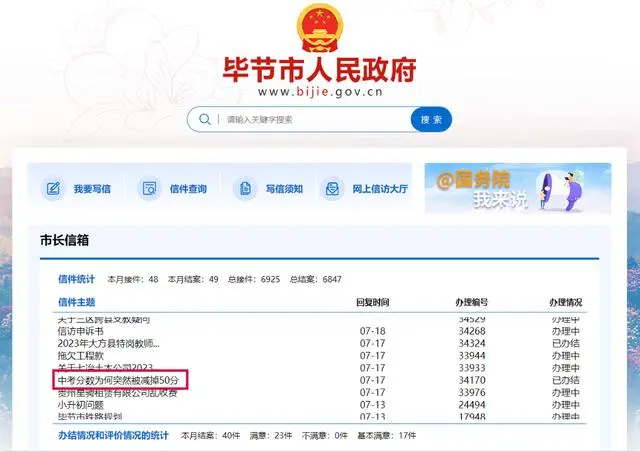Click handling number 33944
Image resolution: width=640 pixels, height=452 pixels.
tap(472, 356)
